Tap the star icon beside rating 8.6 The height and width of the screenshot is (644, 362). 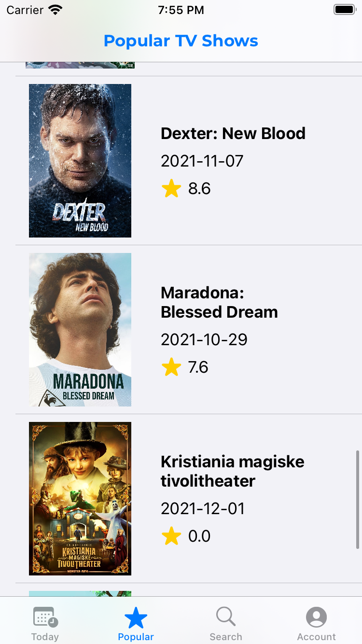(171, 188)
